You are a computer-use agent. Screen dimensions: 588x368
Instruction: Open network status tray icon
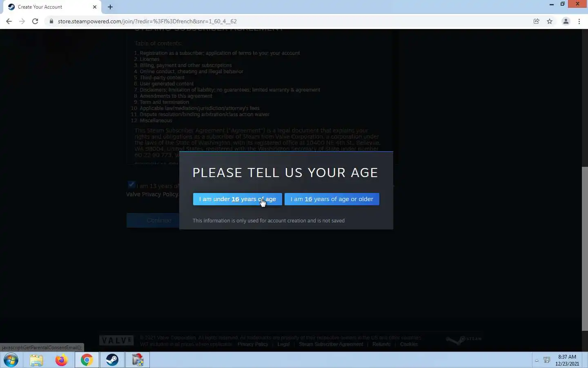pyautogui.click(x=547, y=360)
